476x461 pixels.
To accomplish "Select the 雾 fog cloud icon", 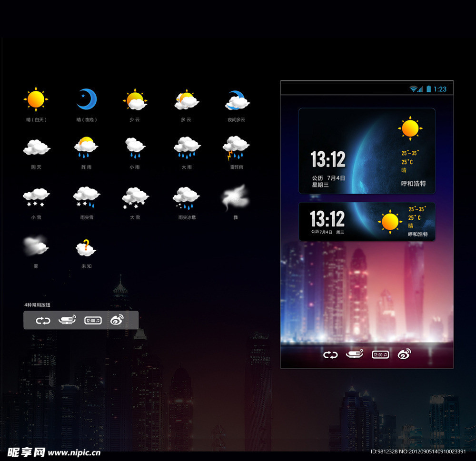I will 36,245.
